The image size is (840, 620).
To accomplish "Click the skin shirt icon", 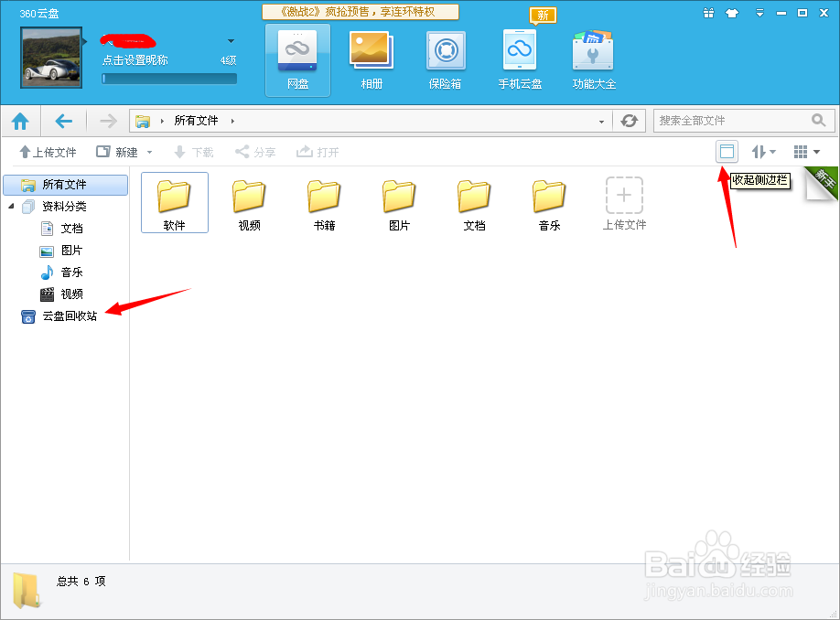I will [732, 13].
